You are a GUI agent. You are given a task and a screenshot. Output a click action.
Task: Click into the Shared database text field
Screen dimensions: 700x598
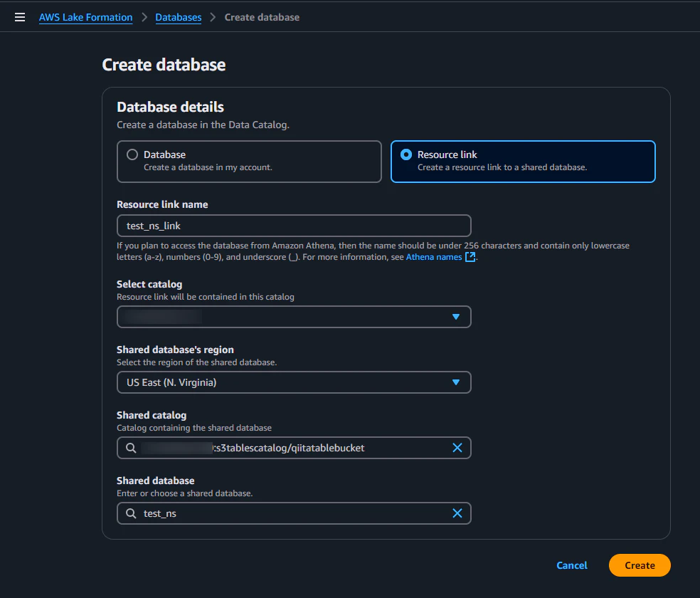click(x=294, y=513)
